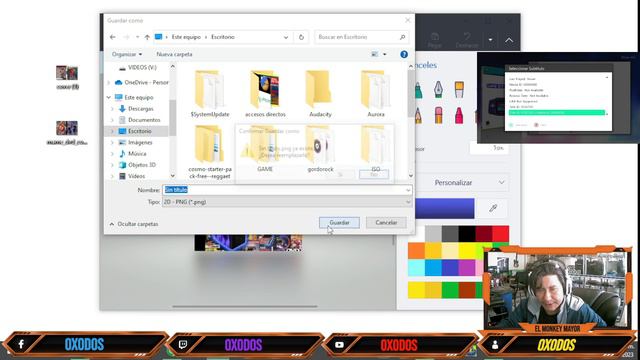Collapse the Paint 3D ribbon with the chevron

(x=509, y=40)
